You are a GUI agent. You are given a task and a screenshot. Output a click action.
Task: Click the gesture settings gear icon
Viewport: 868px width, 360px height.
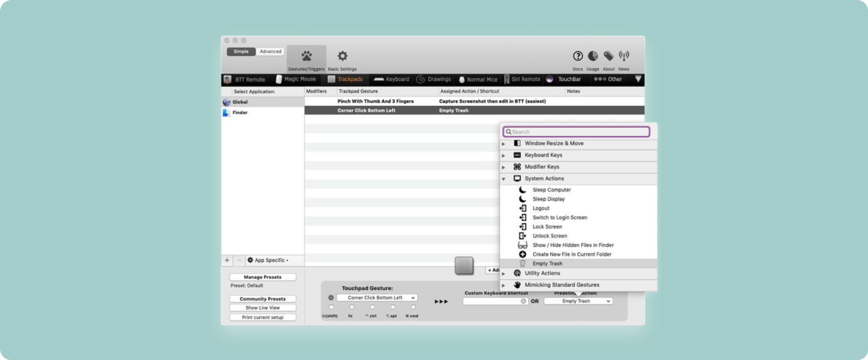tap(331, 298)
